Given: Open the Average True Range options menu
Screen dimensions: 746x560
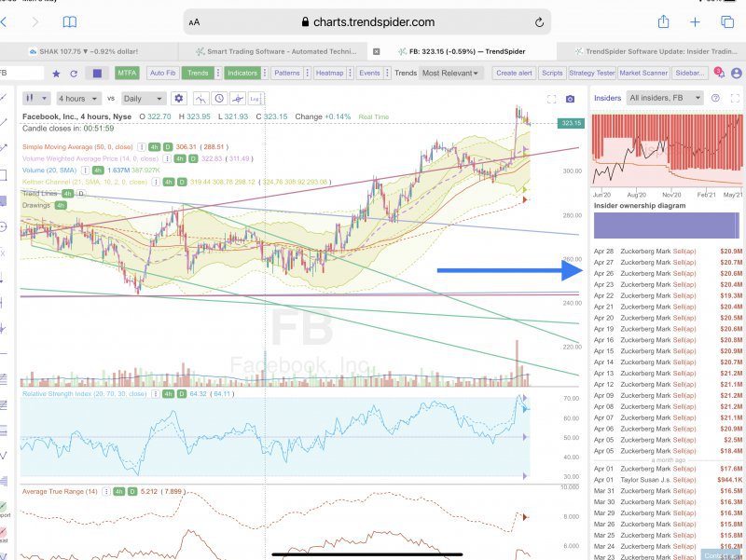Looking at the screenshot, I should tap(106, 492).
